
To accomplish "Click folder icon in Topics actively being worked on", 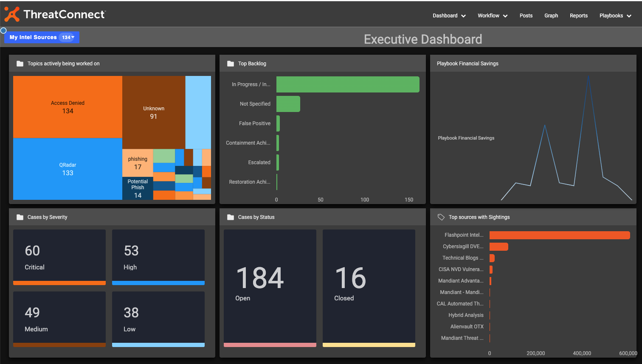I will (x=20, y=64).
